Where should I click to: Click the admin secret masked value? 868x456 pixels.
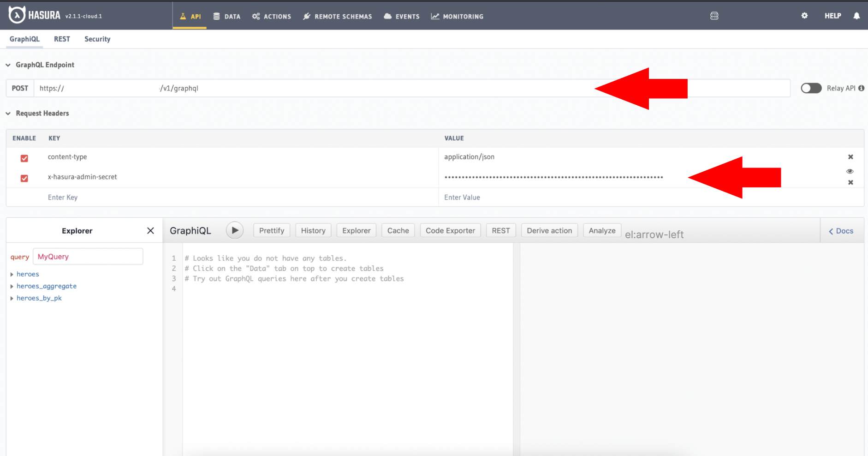[x=553, y=177]
